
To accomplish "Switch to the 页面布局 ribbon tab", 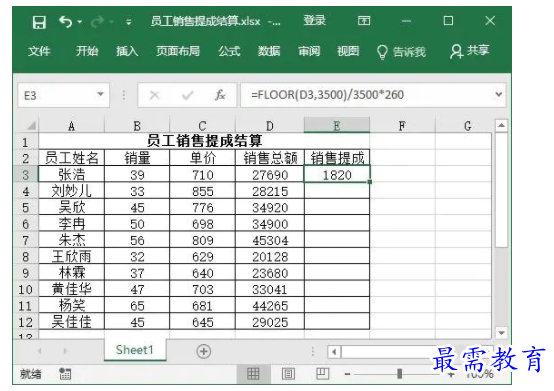I will (x=178, y=51).
